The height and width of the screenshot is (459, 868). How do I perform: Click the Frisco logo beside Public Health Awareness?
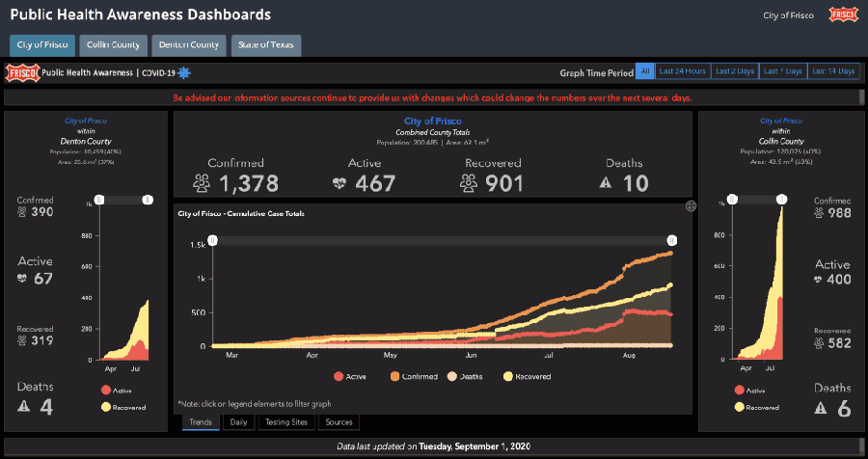coord(23,72)
